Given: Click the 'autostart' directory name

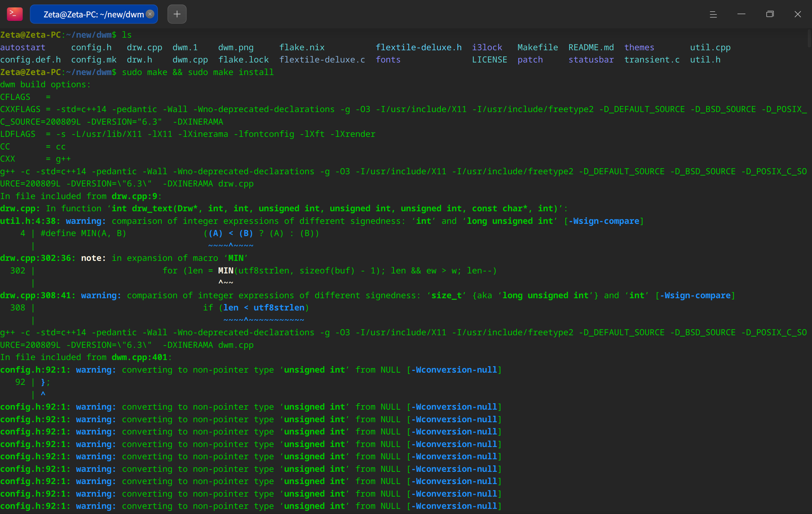Looking at the screenshot, I should point(23,47).
